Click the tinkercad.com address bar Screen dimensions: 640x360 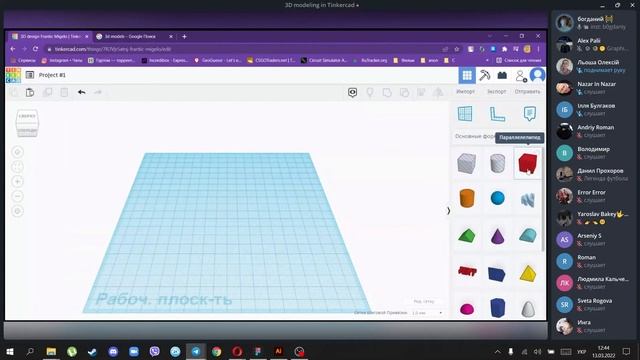[x=245, y=49]
